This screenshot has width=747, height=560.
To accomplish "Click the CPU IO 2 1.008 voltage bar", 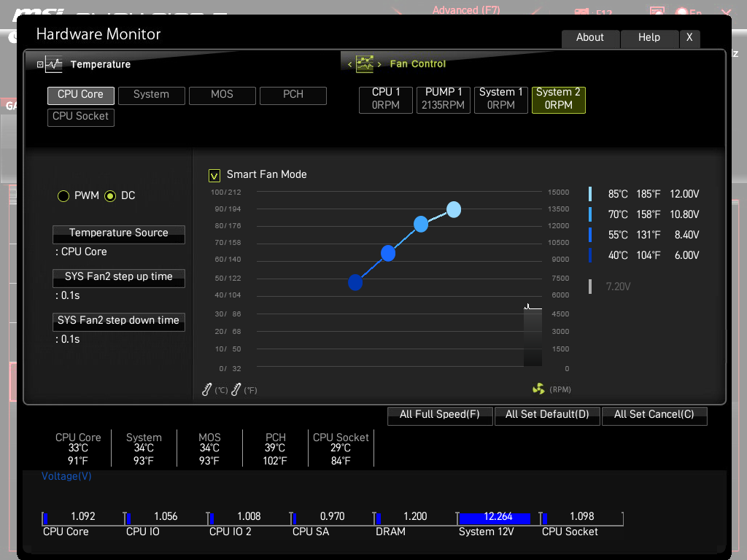I will coord(248,518).
